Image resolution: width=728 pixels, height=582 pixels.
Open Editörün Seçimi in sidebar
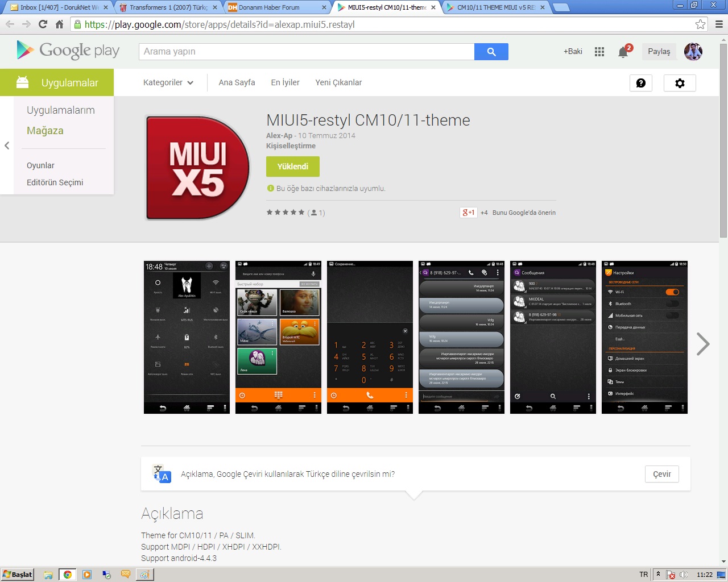coord(55,182)
